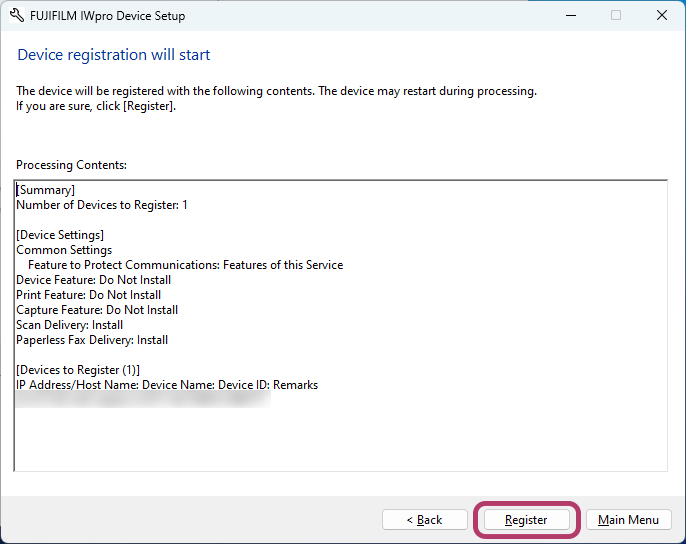This screenshot has height=544, width=686.
Task: Click the [Device Settings] heading line
Action: [60, 235]
